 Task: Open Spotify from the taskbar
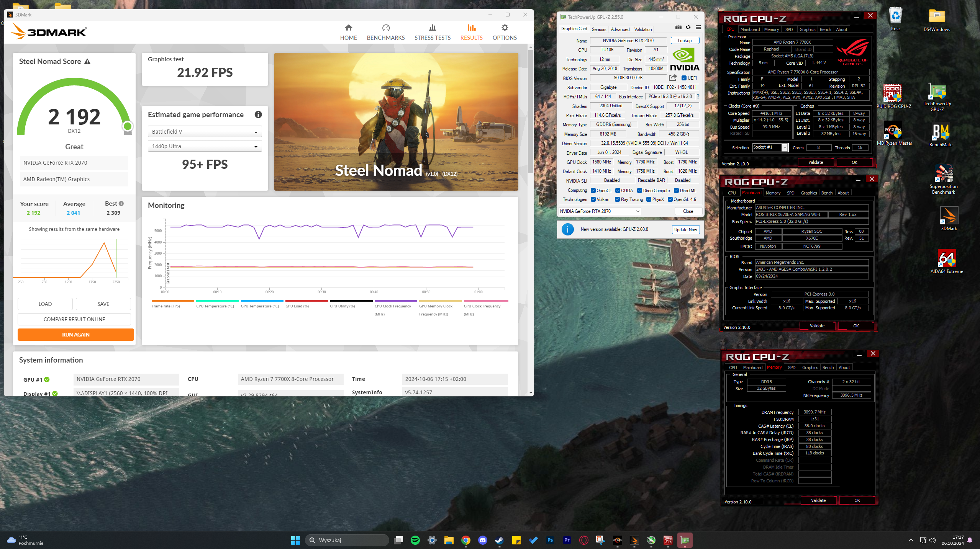(415, 540)
